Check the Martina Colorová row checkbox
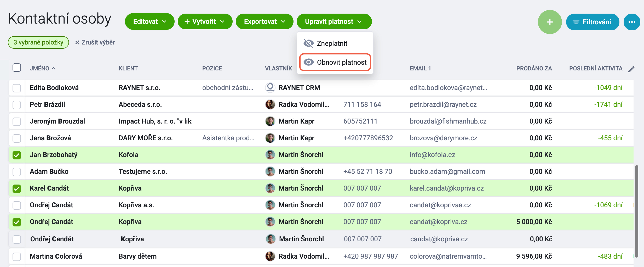Screen dimensions: 644x267 (17, 257)
